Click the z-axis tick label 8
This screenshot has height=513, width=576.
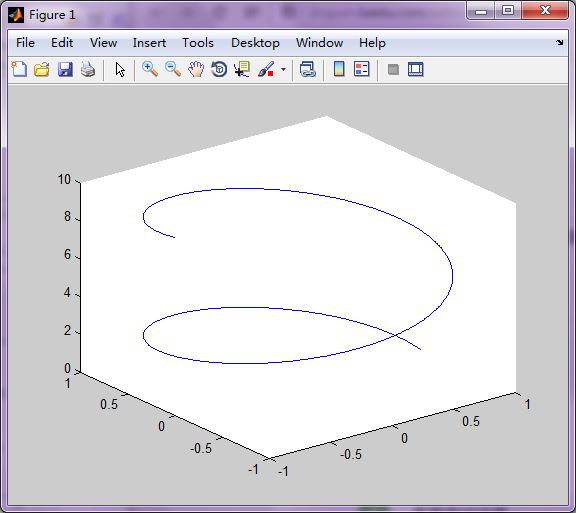[x=67, y=216]
